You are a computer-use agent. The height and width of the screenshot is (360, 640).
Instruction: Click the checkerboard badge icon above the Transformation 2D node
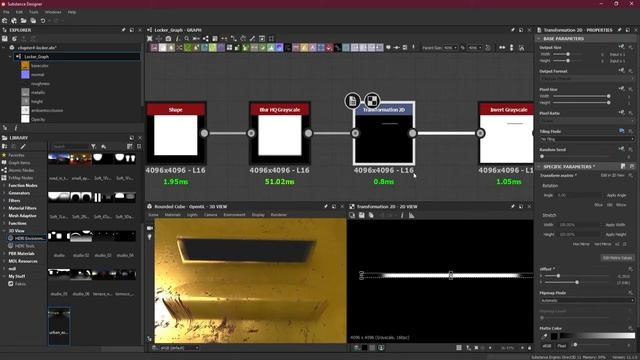tap(371, 100)
